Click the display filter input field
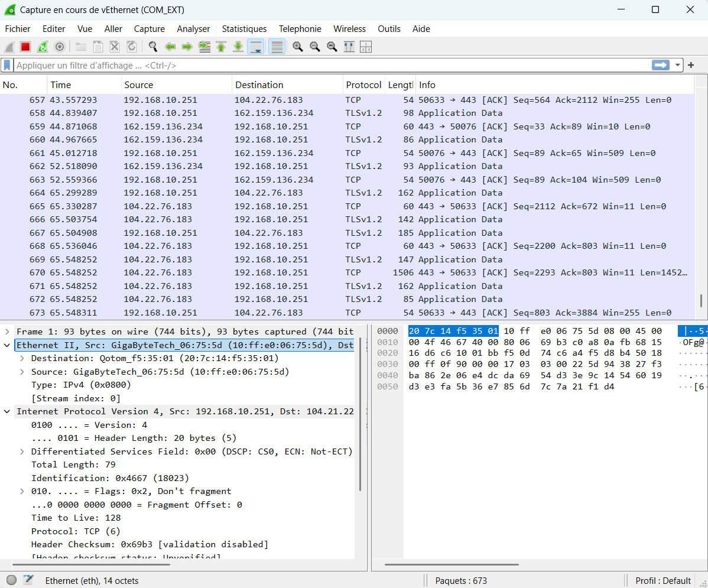The height and width of the screenshot is (588, 708). (x=331, y=65)
